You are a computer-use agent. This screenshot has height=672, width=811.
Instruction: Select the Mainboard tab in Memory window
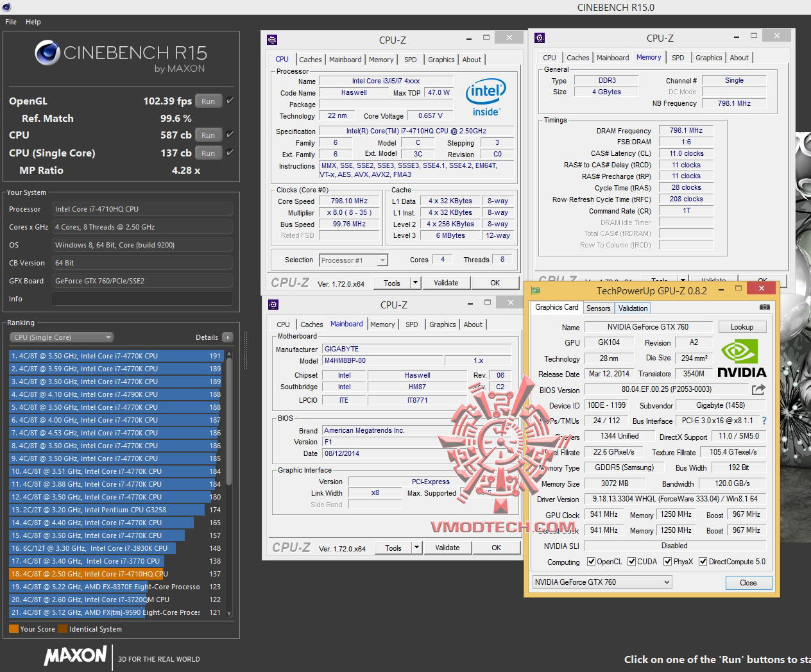[613, 58]
